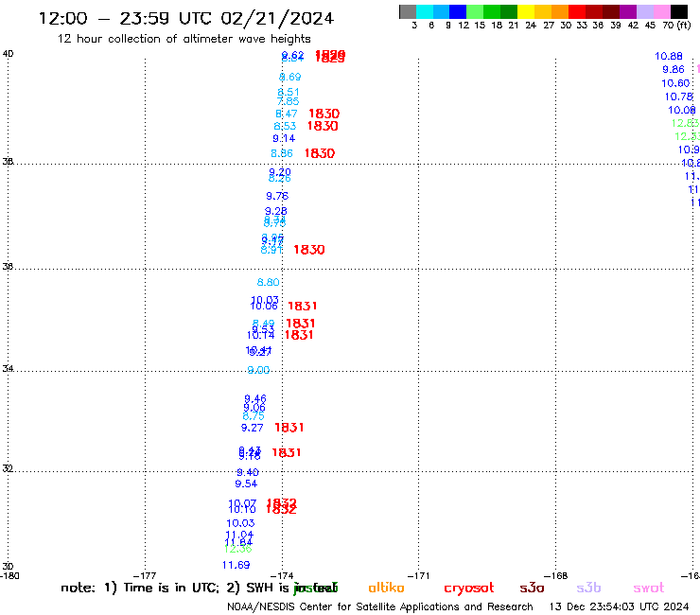The image size is (700, 615).
Task: Click the latitude axis label 32
Action: click(x=8, y=468)
